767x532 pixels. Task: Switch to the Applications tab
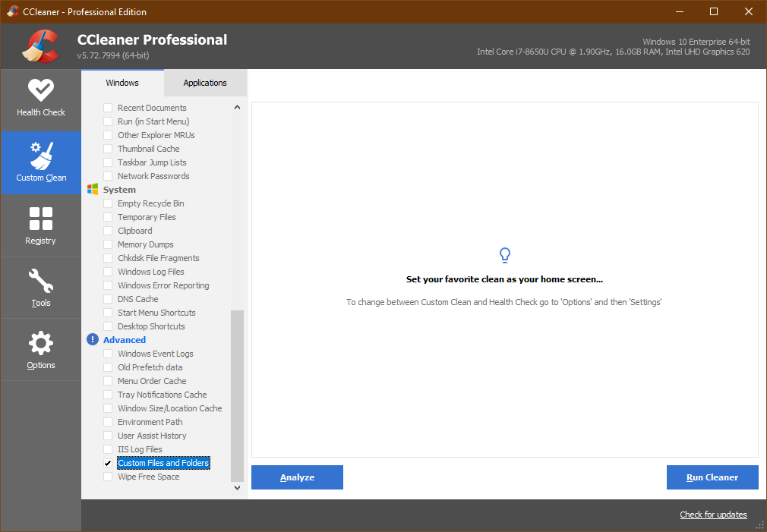204,83
